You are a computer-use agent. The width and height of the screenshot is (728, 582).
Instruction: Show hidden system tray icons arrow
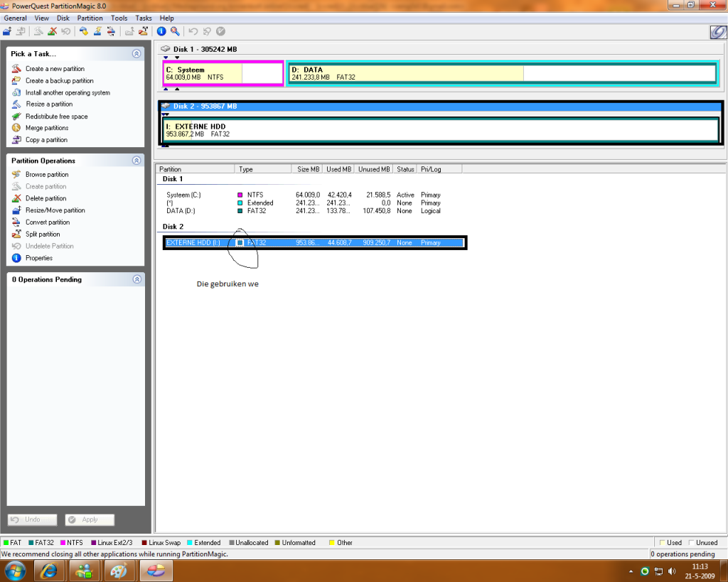tap(631, 571)
